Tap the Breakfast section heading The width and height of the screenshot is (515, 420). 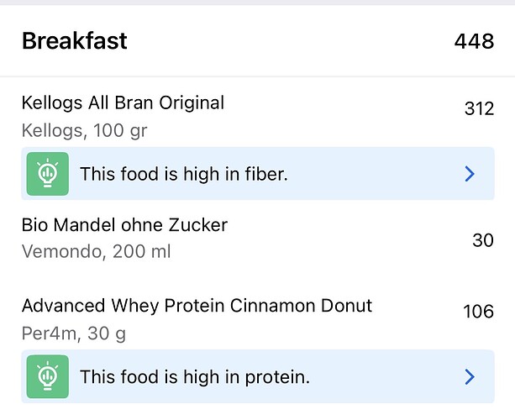[75, 40]
